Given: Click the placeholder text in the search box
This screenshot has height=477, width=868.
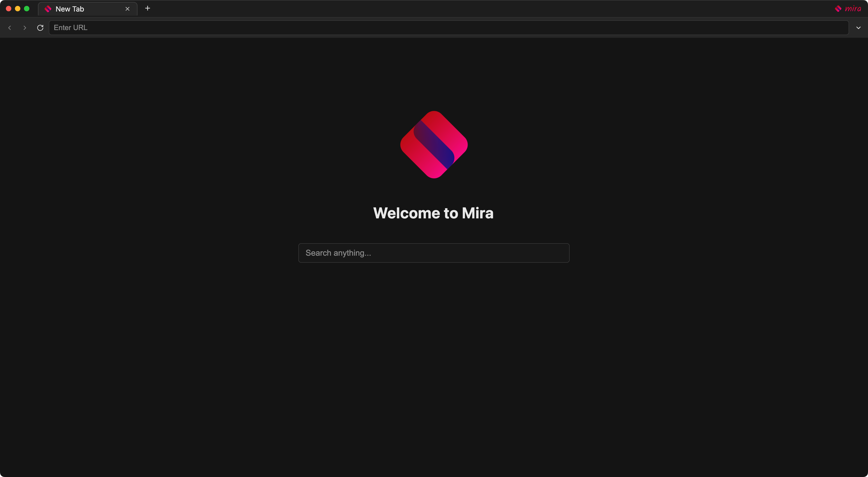Looking at the screenshot, I should [x=338, y=253].
